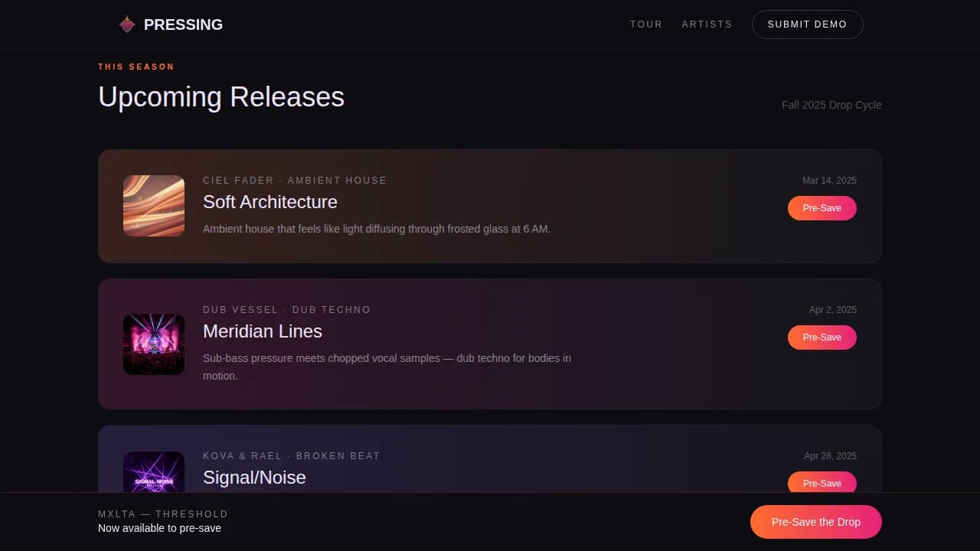The image size is (980, 551).
Task: Select the Meridian Lines title
Action: (x=262, y=331)
